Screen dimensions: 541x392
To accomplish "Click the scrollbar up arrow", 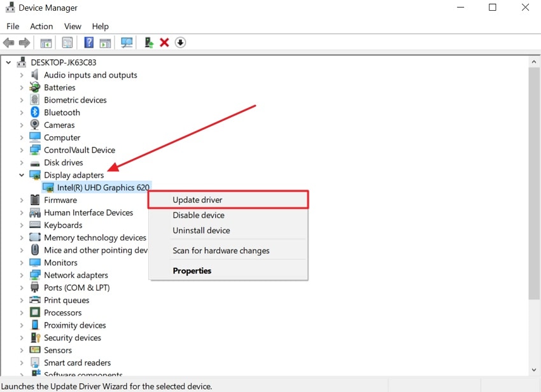I will [534, 62].
